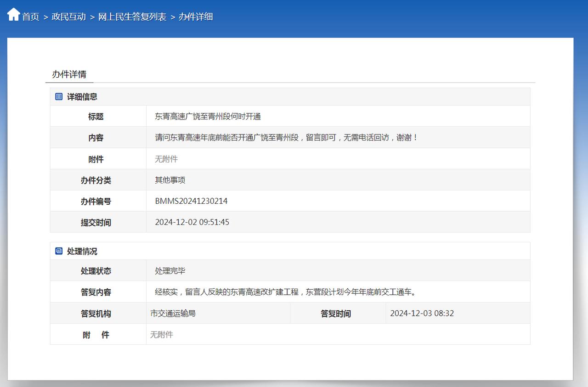Viewport: 588px width, 387px height.
Task: Click the 内容 row label
Action: (96, 138)
